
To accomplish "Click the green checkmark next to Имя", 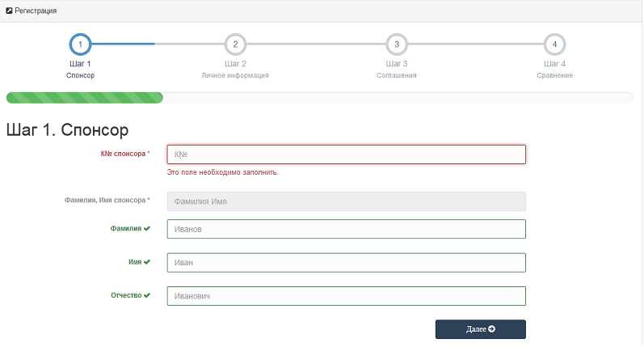I will (x=147, y=263).
